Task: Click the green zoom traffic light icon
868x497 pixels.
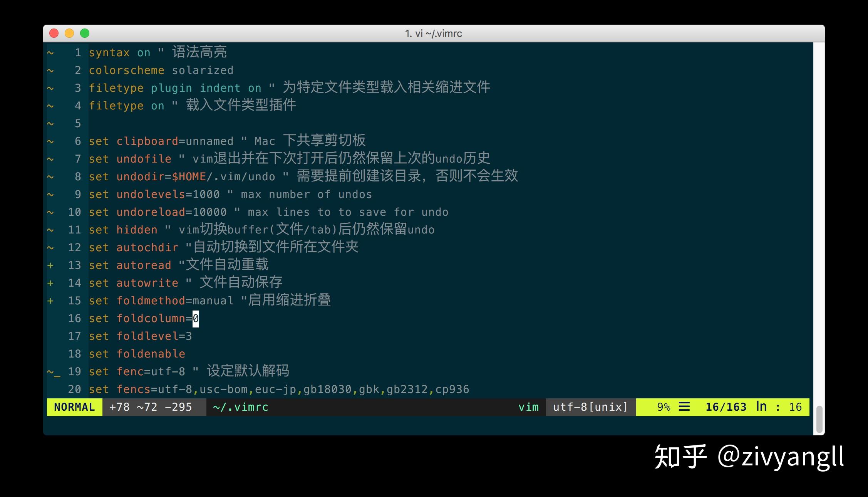Action: [85, 34]
